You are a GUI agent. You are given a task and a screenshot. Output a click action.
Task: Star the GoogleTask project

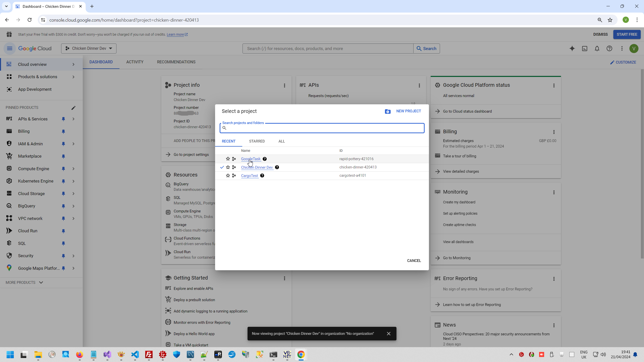pos(228,159)
